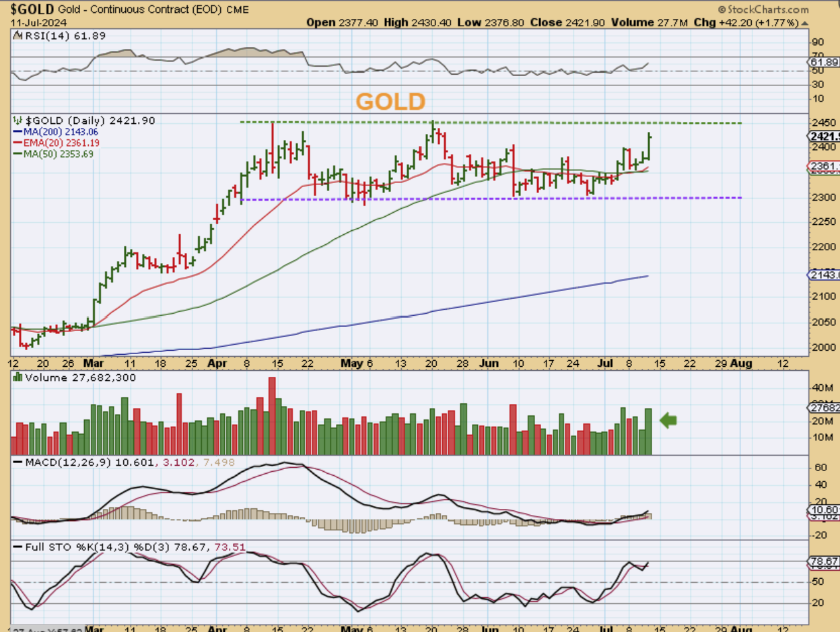
Task: Click the 90 label on the RSI axis
Action: point(816,42)
